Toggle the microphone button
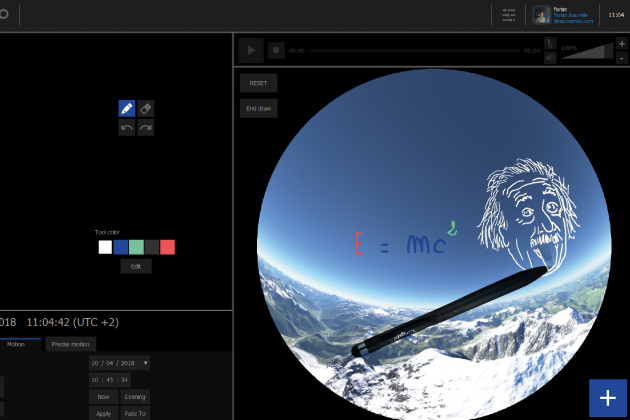This screenshot has height=420, width=630. click(550, 43)
